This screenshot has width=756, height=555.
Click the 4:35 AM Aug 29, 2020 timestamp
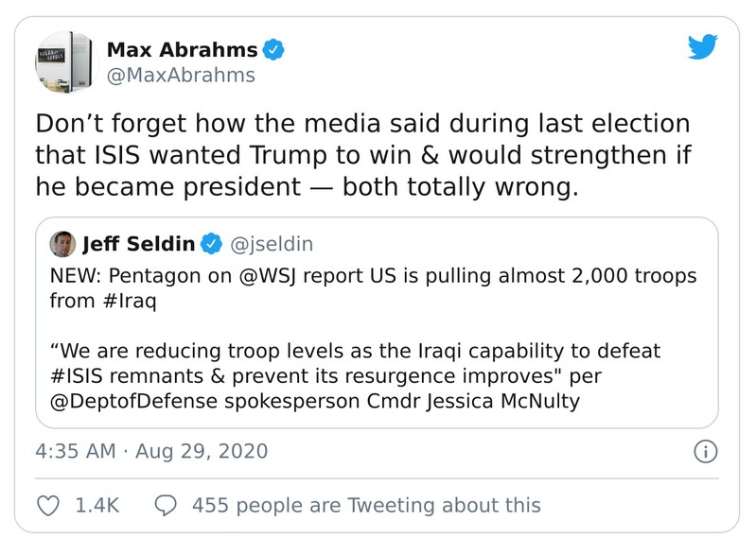151,451
